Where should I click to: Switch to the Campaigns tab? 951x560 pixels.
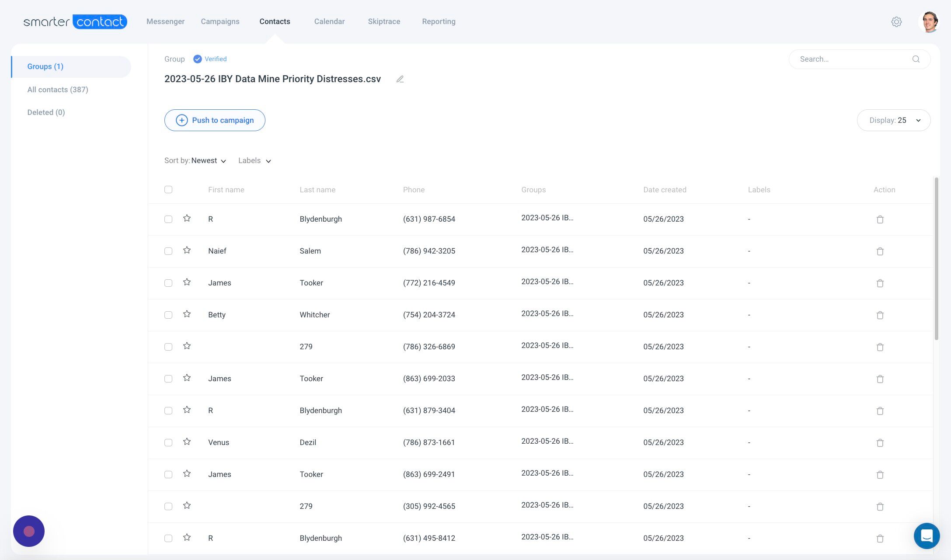220,21
